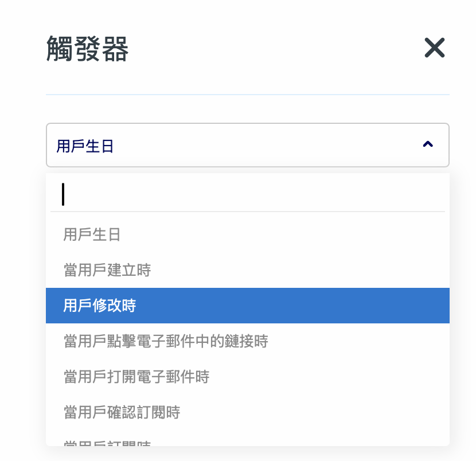This screenshot has height=461, width=476.
Task: Click the 用戶生日 trigger select box
Action: [x=247, y=145]
